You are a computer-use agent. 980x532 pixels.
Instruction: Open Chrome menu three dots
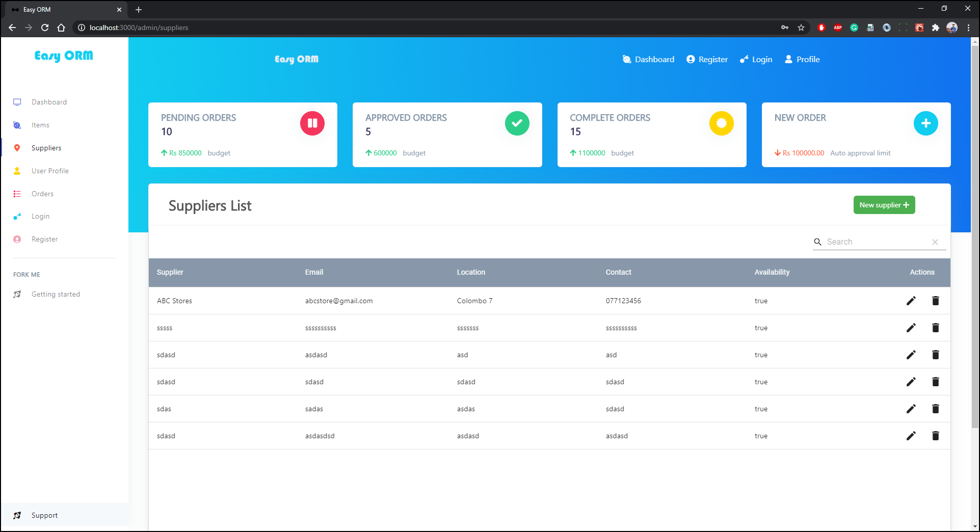click(x=968, y=28)
